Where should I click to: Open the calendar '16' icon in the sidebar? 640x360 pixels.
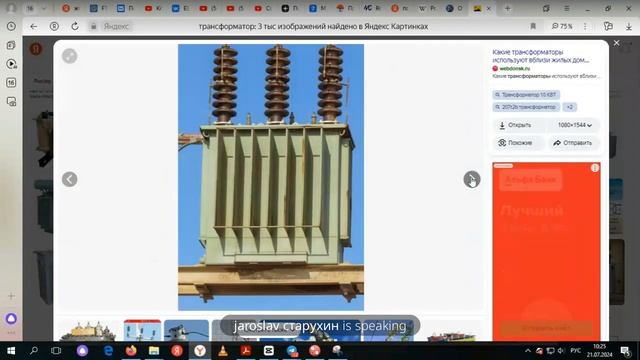click(11, 82)
